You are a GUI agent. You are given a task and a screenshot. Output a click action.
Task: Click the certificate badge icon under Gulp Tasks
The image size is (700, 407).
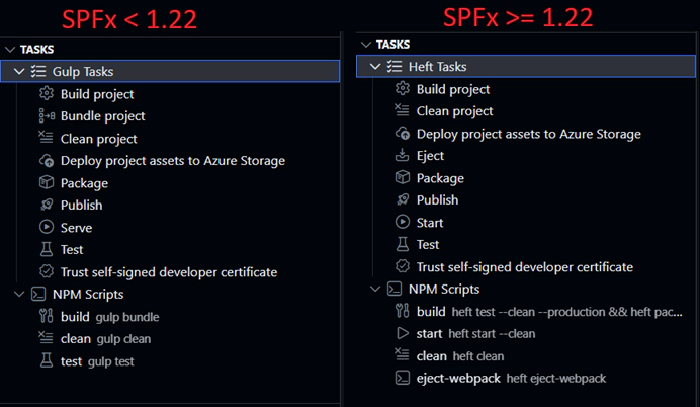(46, 271)
